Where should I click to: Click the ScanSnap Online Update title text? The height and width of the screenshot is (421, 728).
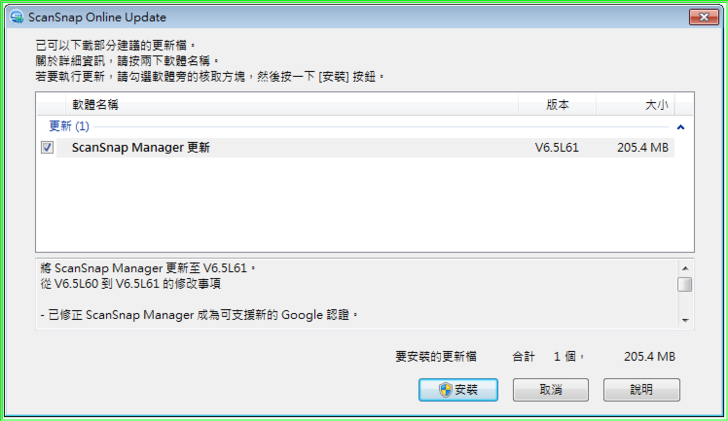tap(97, 17)
